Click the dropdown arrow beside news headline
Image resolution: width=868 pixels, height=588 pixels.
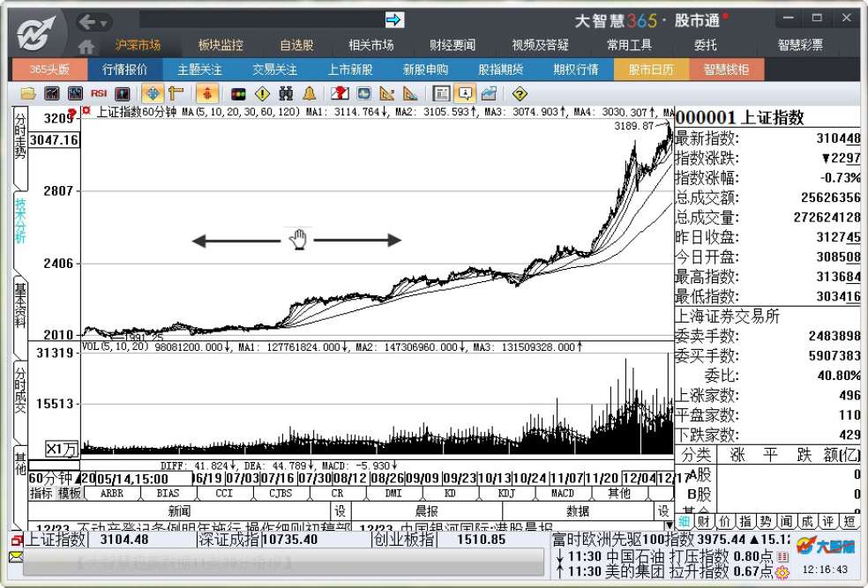point(669,525)
